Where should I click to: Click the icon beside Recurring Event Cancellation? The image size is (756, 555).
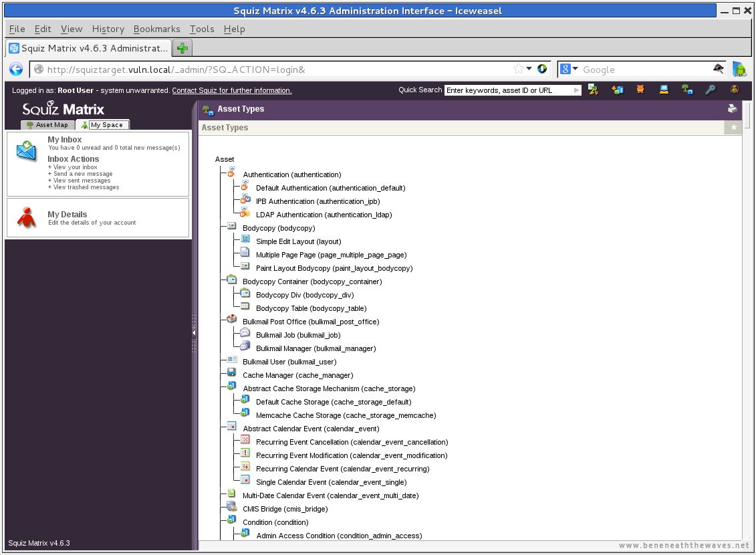(245, 439)
